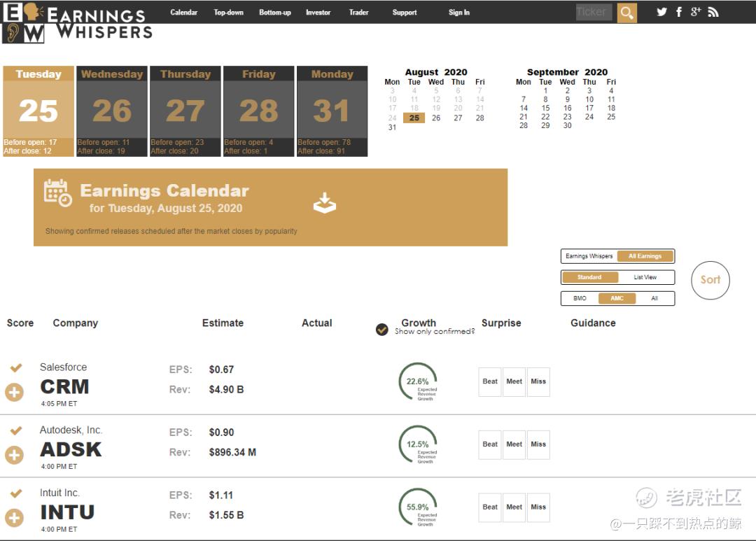Select the Thursday 27 day tile
756x541 pixels.
click(x=185, y=111)
